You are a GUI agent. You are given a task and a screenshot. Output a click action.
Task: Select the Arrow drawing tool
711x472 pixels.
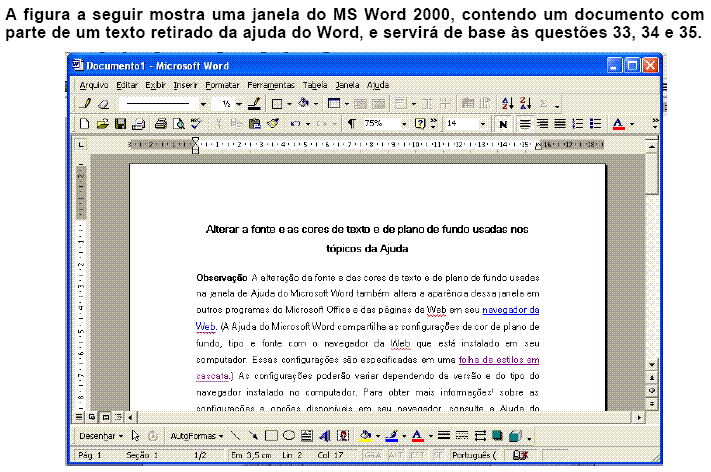pos(253,436)
